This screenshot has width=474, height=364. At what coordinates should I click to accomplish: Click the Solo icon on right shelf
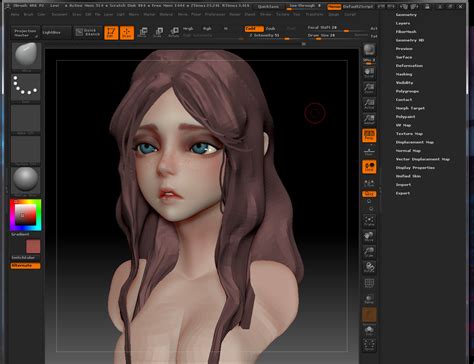[x=369, y=331]
